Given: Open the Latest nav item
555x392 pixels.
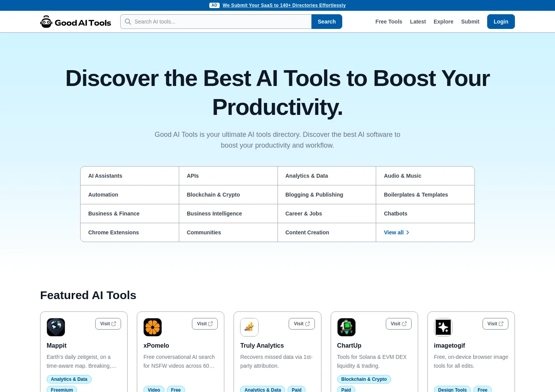Looking at the screenshot, I should pos(418,22).
